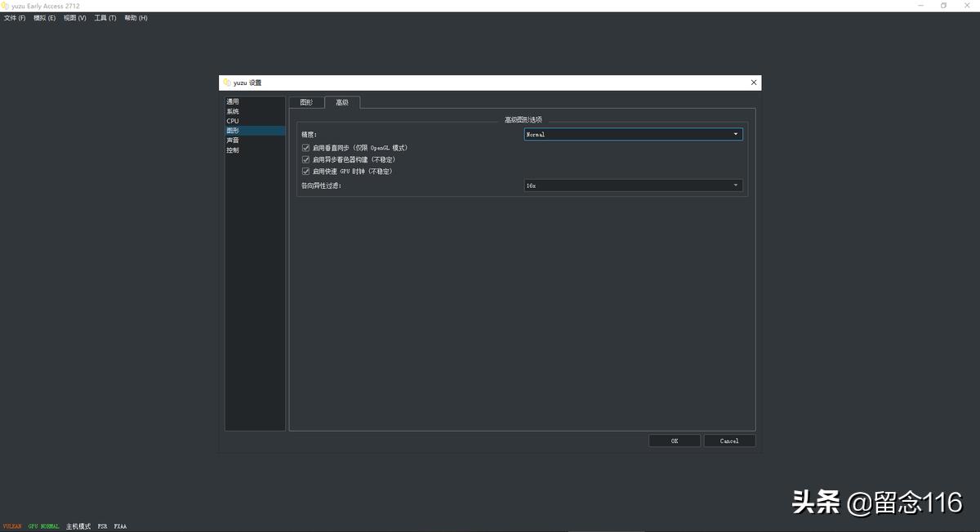The width and height of the screenshot is (980, 532).
Task: Go to CPU settings category
Action: [x=233, y=121]
